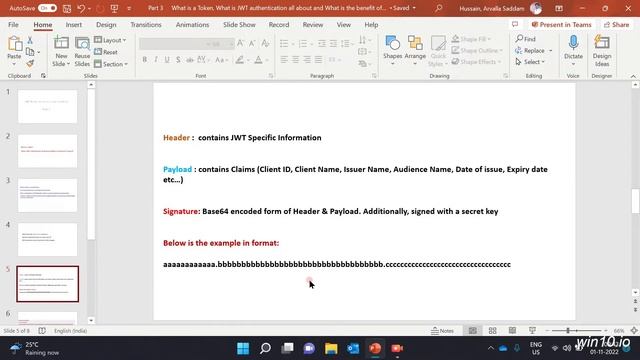Click the Format Painter brush

click(x=30, y=64)
